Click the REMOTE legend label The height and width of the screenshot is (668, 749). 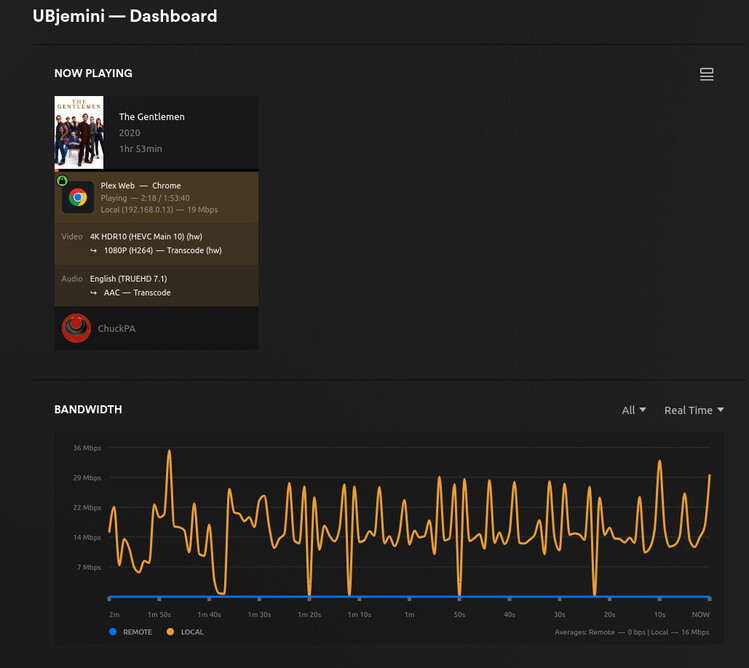[138, 632]
